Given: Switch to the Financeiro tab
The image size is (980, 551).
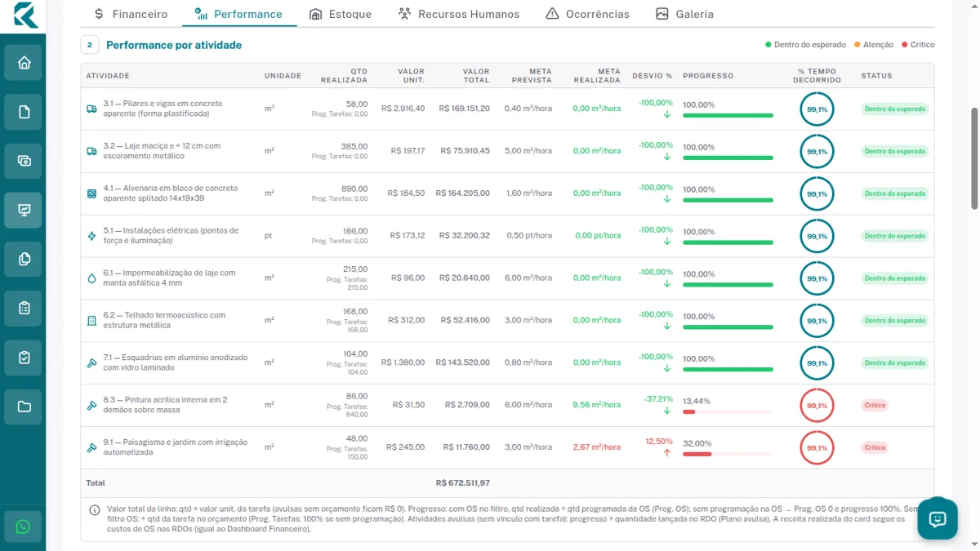Looking at the screenshot, I should (x=131, y=14).
